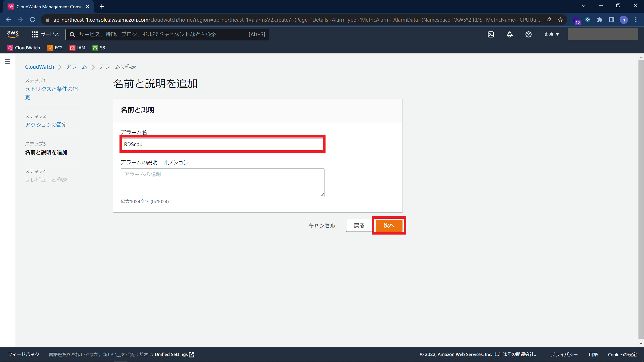Open S3 favorite shortcut
This screenshot has width=644, height=362.
99,48
